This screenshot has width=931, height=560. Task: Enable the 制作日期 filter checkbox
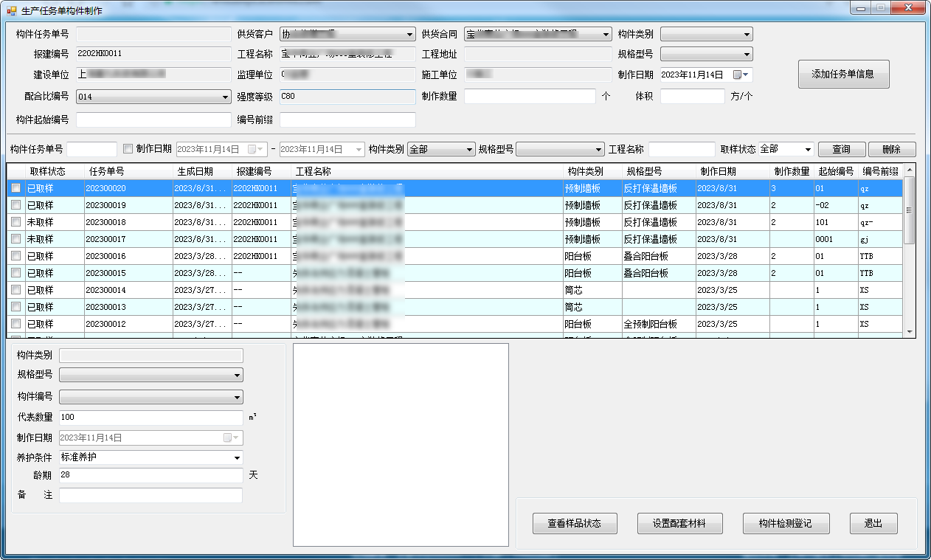tap(128, 148)
